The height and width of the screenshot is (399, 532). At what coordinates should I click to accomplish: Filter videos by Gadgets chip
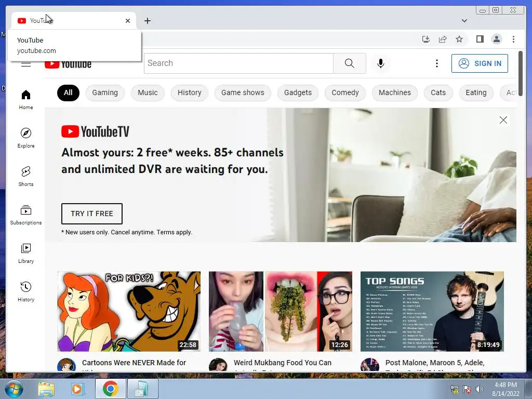pyautogui.click(x=298, y=92)
